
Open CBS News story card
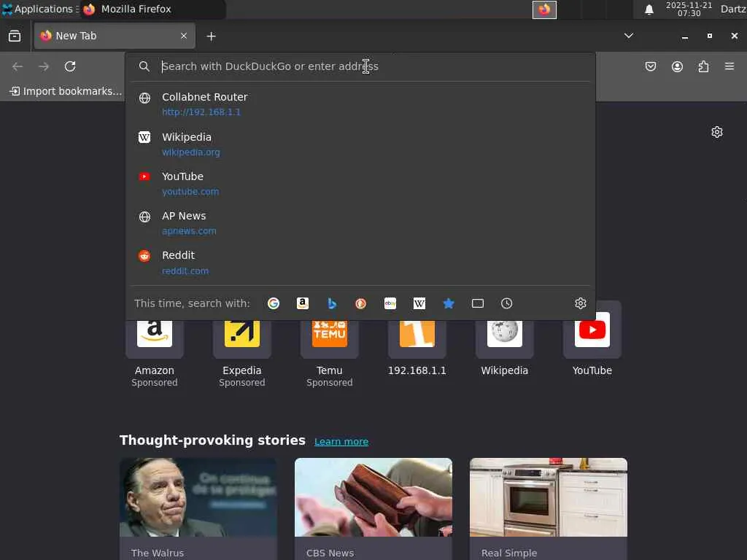[373, 508]
